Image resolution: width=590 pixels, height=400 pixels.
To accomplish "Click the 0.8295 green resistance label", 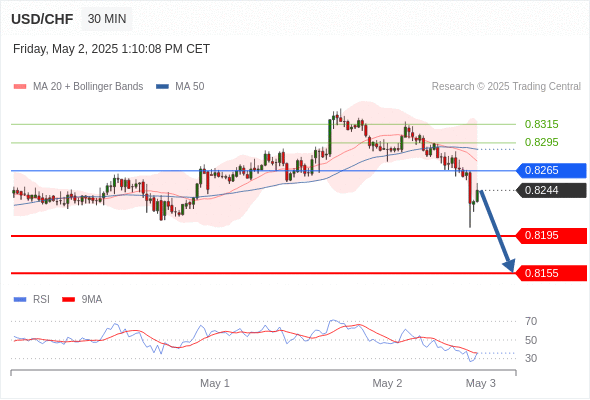I will click(541, 142).
